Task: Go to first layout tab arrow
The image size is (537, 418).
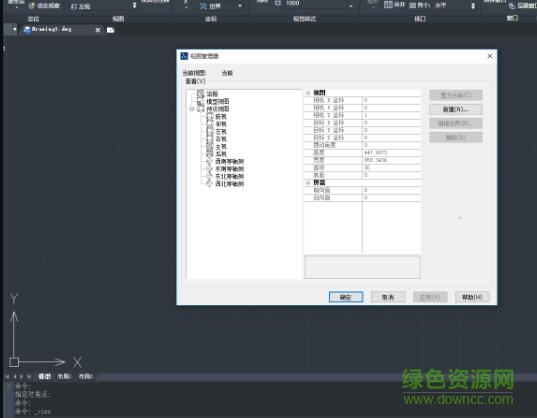Action: (x=7, y=377)
